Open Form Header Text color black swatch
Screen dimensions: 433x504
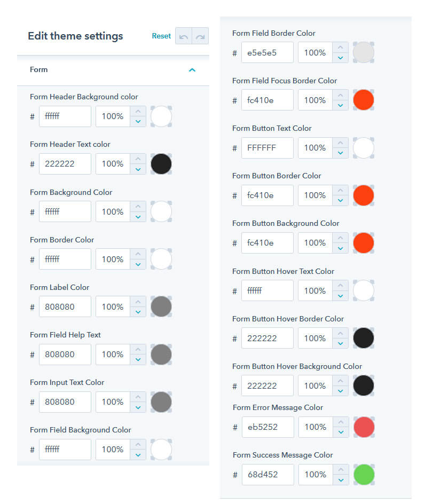pyautogui.click(x=161, y=164)
